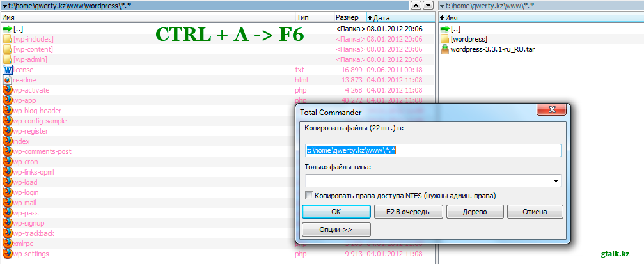The height and width of the screenshot is (264, 644).
Task: Click the wp-app php file icon
Action: tap(8, 100)
